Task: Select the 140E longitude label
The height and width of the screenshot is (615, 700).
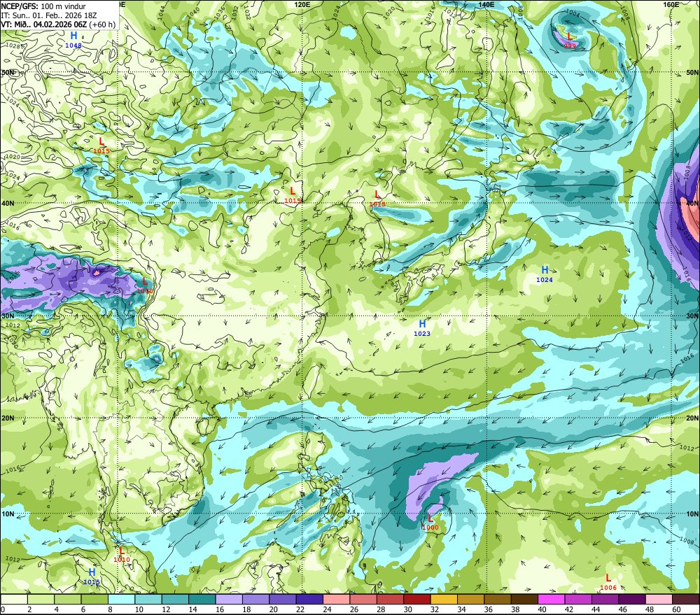Action: 486,4
